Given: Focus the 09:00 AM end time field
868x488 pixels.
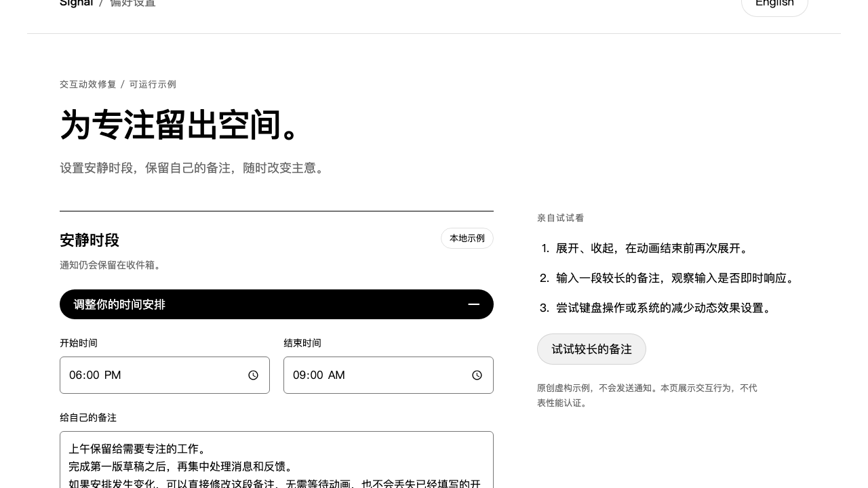Looking at the screenshot, I should click(389, 375).
